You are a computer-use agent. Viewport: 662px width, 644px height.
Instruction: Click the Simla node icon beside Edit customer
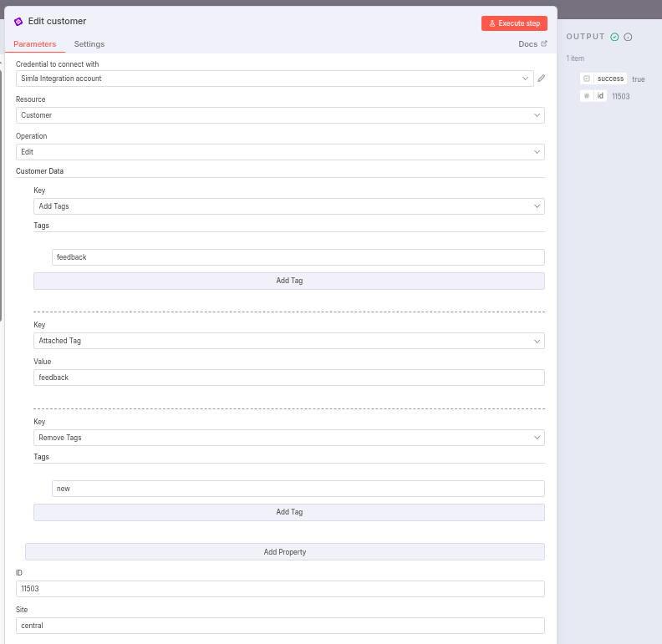point(18,22)
